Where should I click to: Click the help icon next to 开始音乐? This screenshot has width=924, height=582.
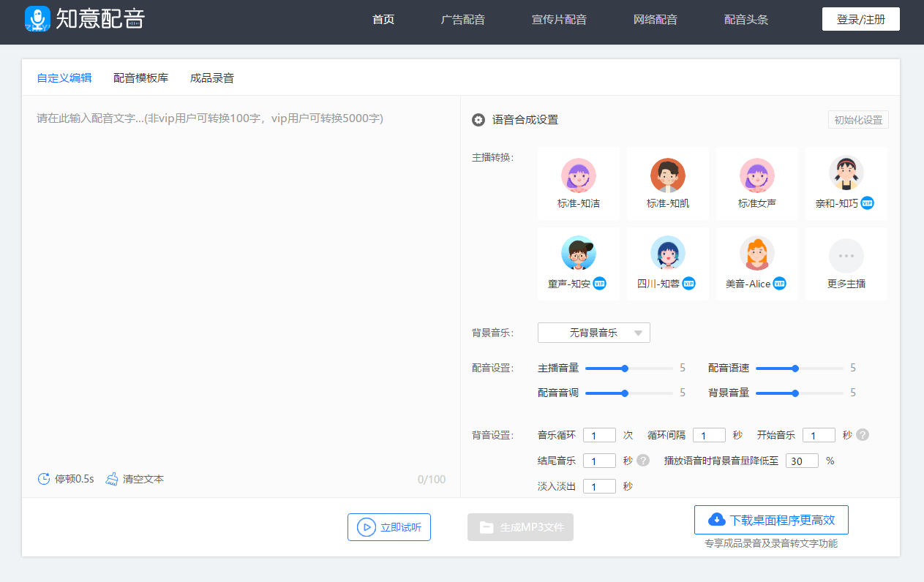coord(862,434)
